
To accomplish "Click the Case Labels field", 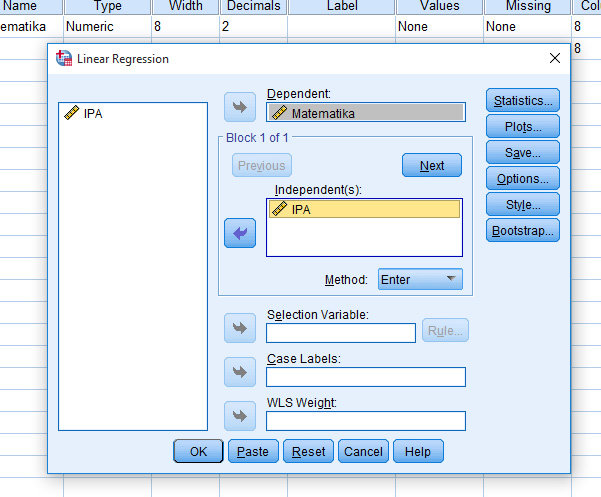I will point(366,377).
